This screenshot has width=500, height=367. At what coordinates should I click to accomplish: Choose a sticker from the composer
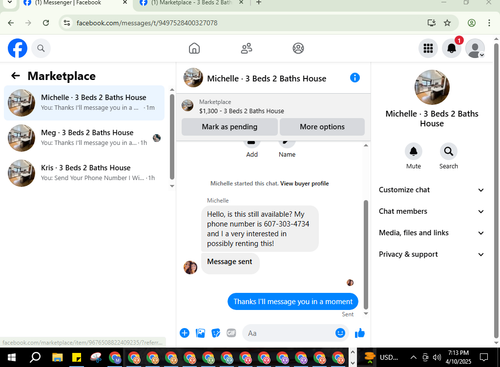pos(216,333)
